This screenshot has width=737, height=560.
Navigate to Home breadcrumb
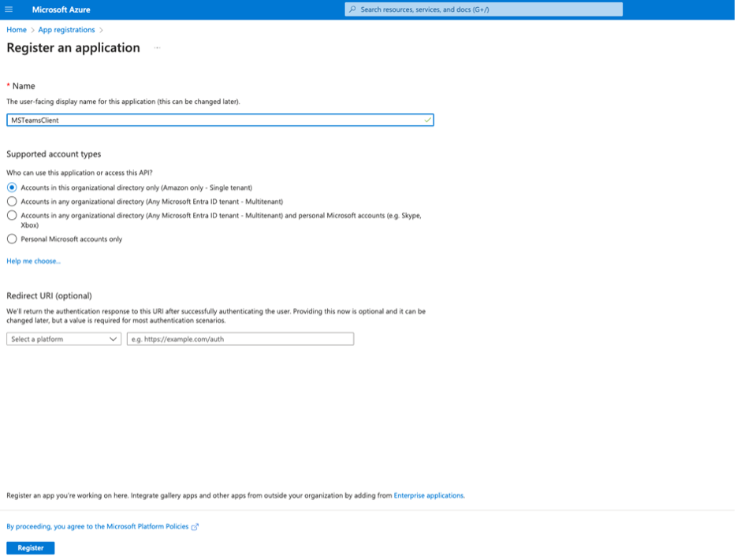[16, 29]
